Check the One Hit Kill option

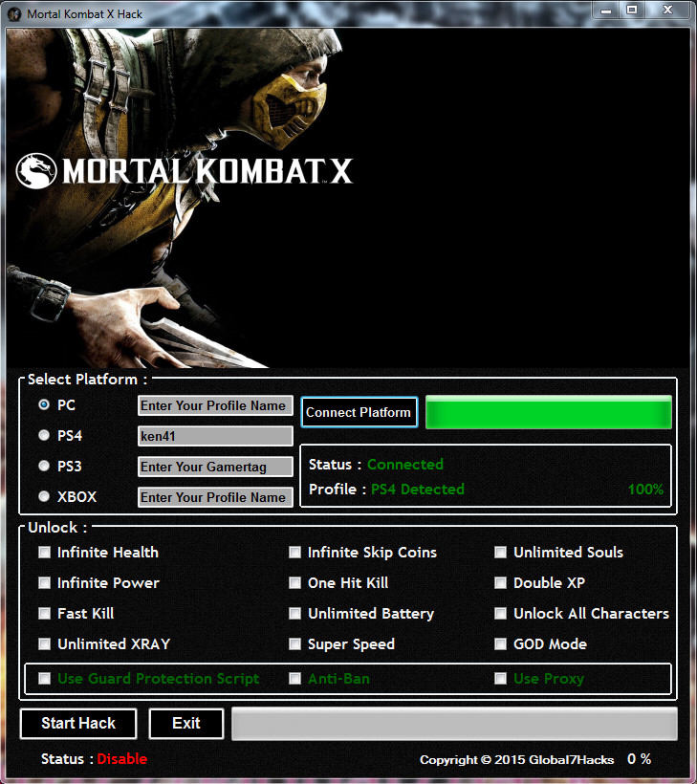295,582
